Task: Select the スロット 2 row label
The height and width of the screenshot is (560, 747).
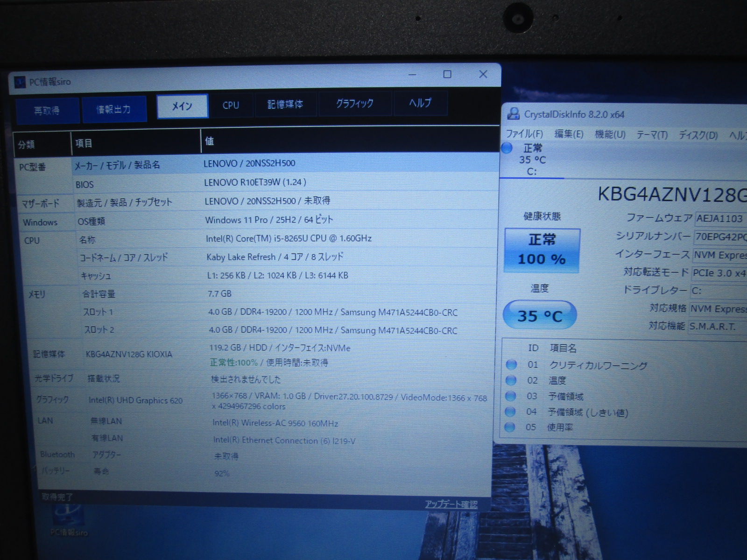Action: point(99,329)
